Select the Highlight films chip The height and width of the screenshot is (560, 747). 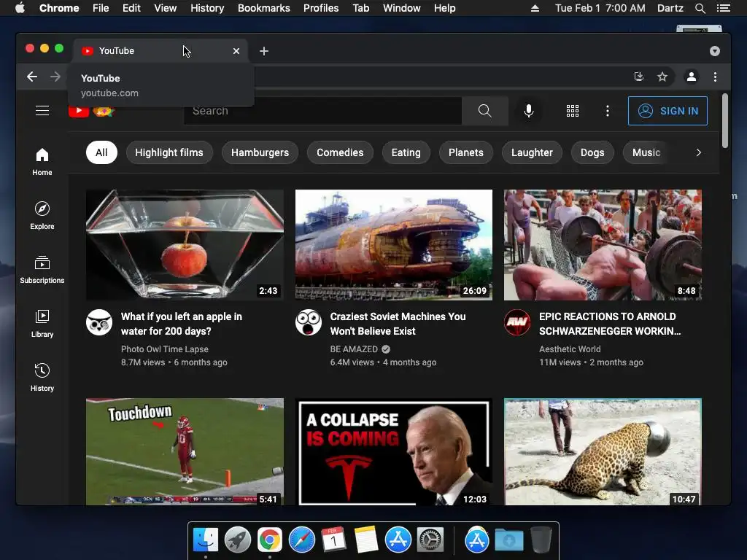pos(169,152)
